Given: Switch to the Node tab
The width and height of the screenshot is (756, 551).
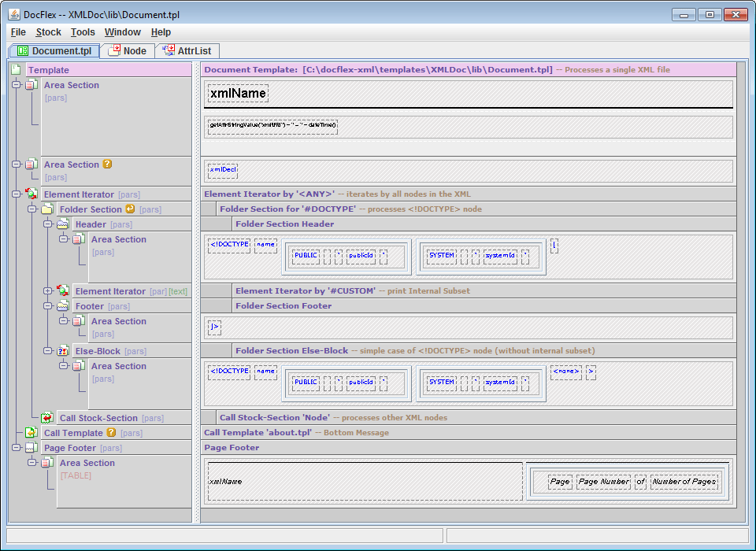Looking at the screenshot, I should click(x=127, y=51).
